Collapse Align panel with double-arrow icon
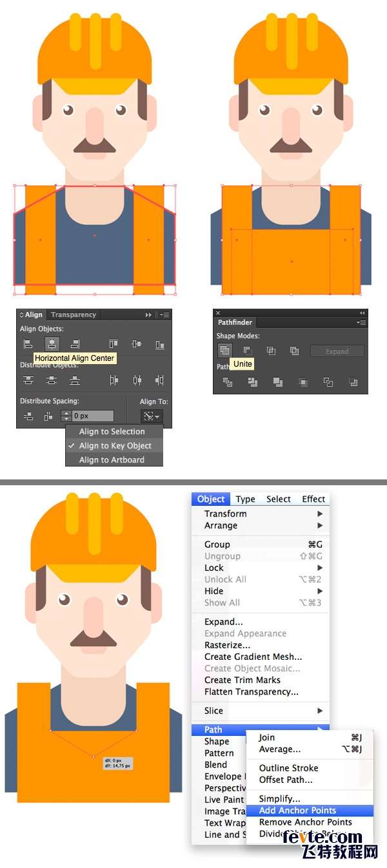Screen dimensions: 387x868 click(x=148, y=315)
